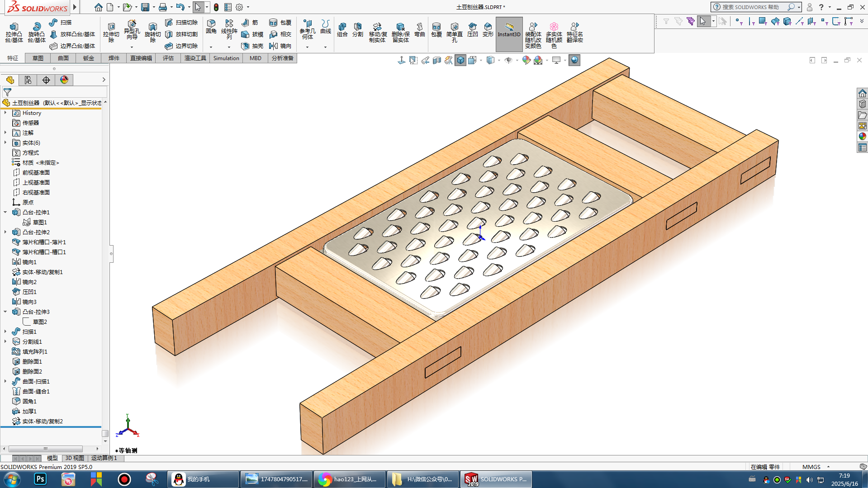Open the dropdown arrow under 参考几何体
Image resolution: width=868 pixels, height=488 pixels.
pyautogui.click(x=307, y=47)
